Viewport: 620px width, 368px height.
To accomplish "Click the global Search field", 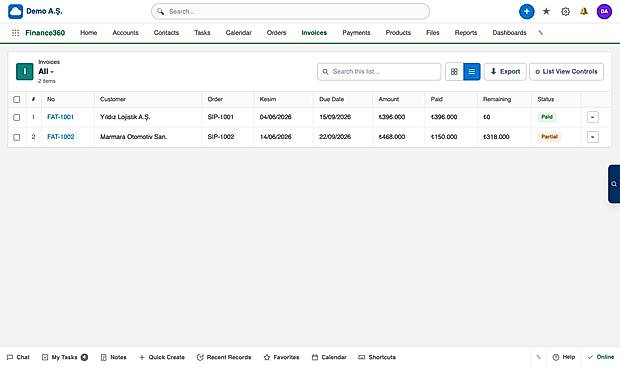I will click(290, 11).
